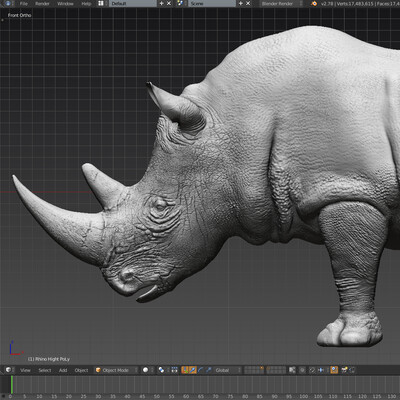Click the Rhino Hight PoLy object label

tap(49, 359)
